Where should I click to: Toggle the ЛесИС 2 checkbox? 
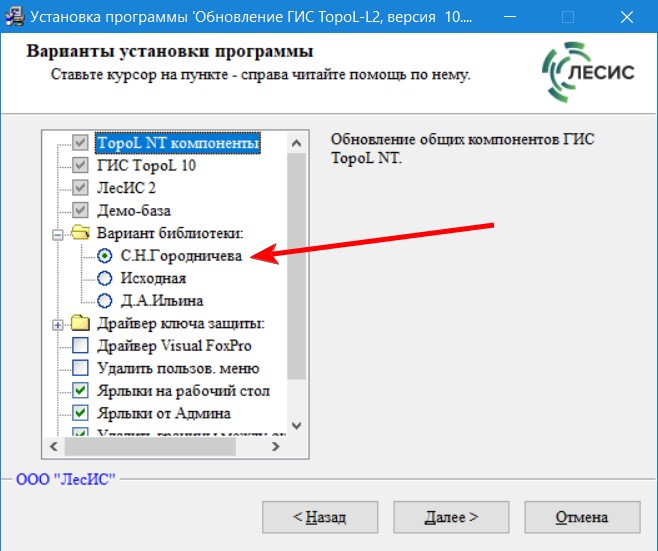(x=80, y=187)
